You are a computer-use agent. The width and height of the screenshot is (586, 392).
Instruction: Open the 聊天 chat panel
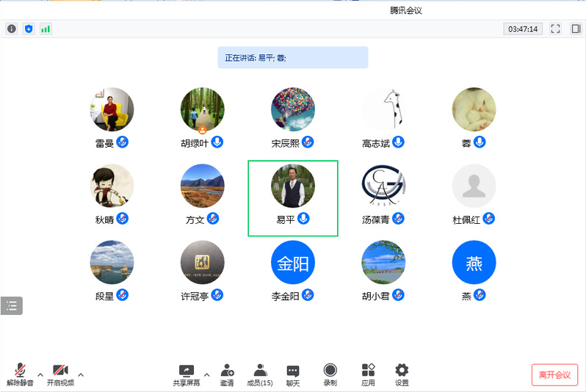(x=292, y=374)
